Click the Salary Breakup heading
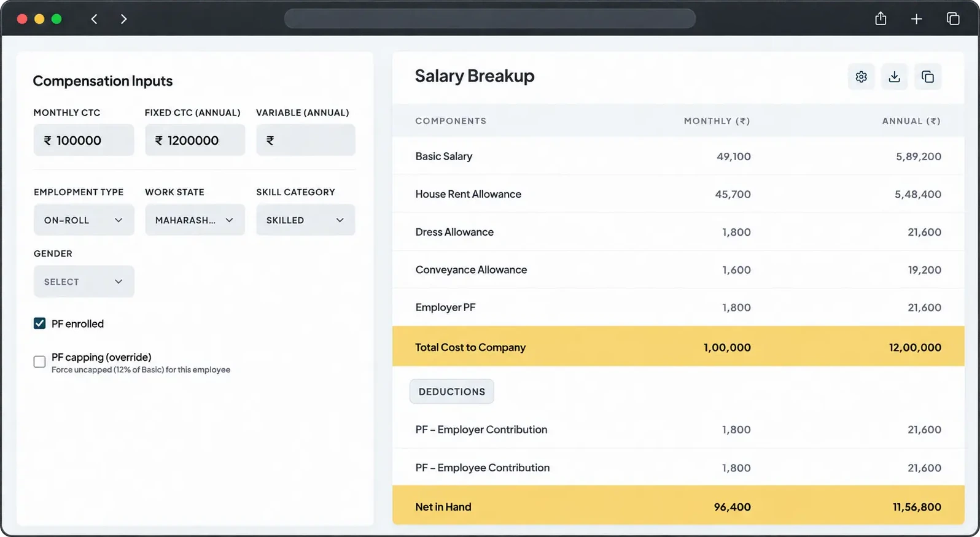The height and width of the screenshot is (537, 980). 475,75
